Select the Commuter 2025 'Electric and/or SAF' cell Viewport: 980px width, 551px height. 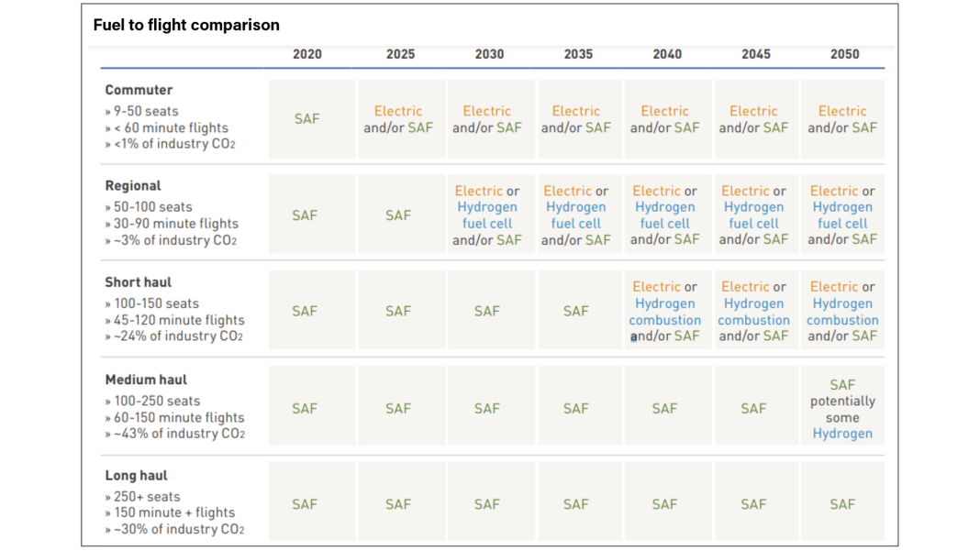(398, 119)
